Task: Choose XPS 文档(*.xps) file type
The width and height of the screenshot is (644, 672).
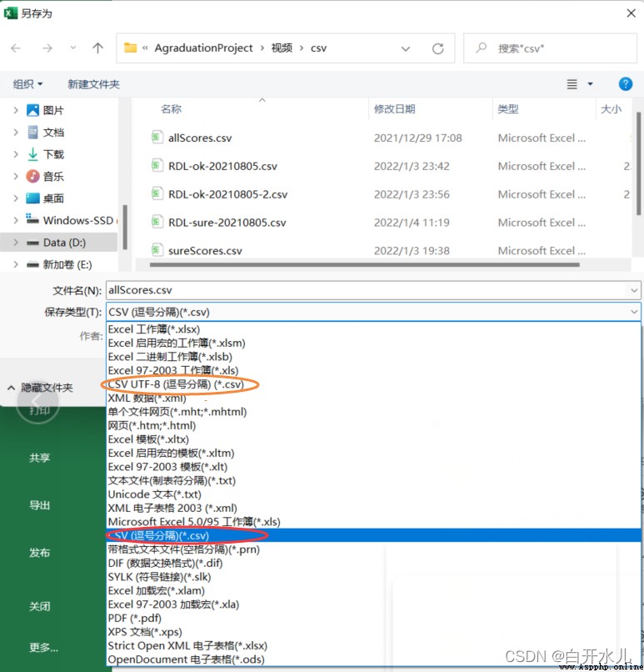Action: 373,632
